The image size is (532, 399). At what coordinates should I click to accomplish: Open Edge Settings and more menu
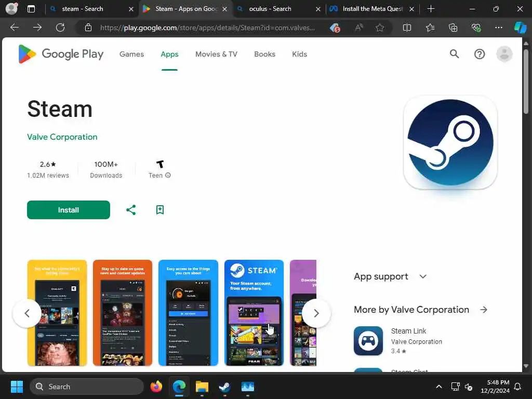(498, 28)
